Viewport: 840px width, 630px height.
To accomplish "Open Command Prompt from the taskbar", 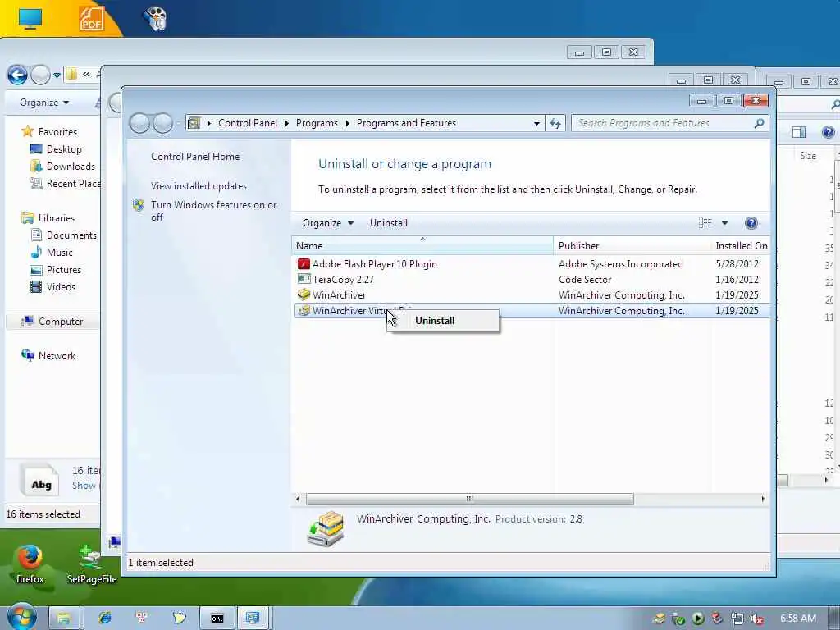I will 217,619.
